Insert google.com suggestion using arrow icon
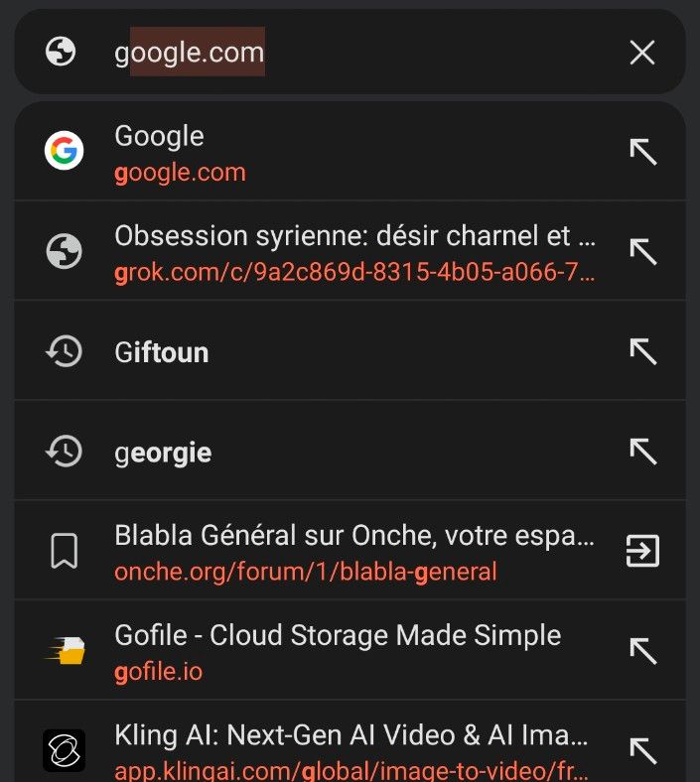This screenshot has width=700, height=782. pos(643,152)
